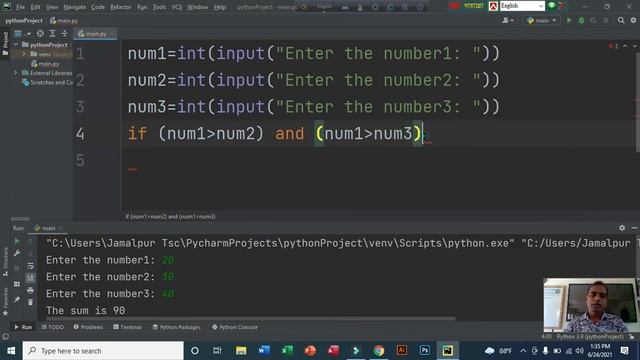The height and width of the screenshot is (360, 640).
Task: Click the wrench icon in Run panel
Action: [17, 253]
